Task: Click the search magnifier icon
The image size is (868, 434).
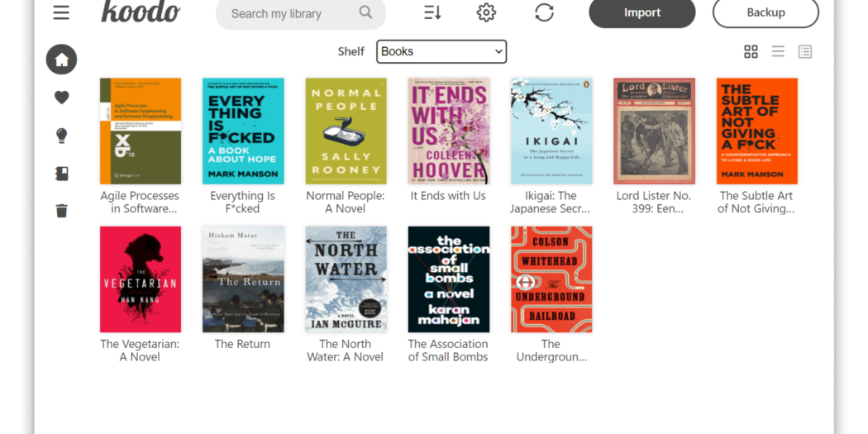Action: tap(365, 12)
